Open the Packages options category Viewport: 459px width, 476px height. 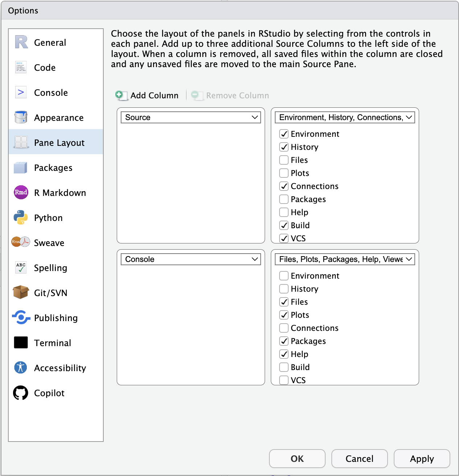pyautogui.click(x=56, y=167)
